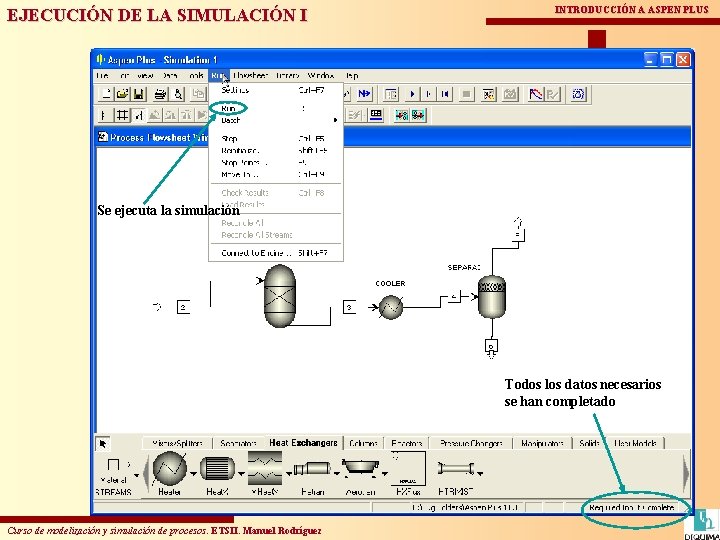Click the blue Next (N>) icon
Screen dimensions: 720x540
point(365,94)
